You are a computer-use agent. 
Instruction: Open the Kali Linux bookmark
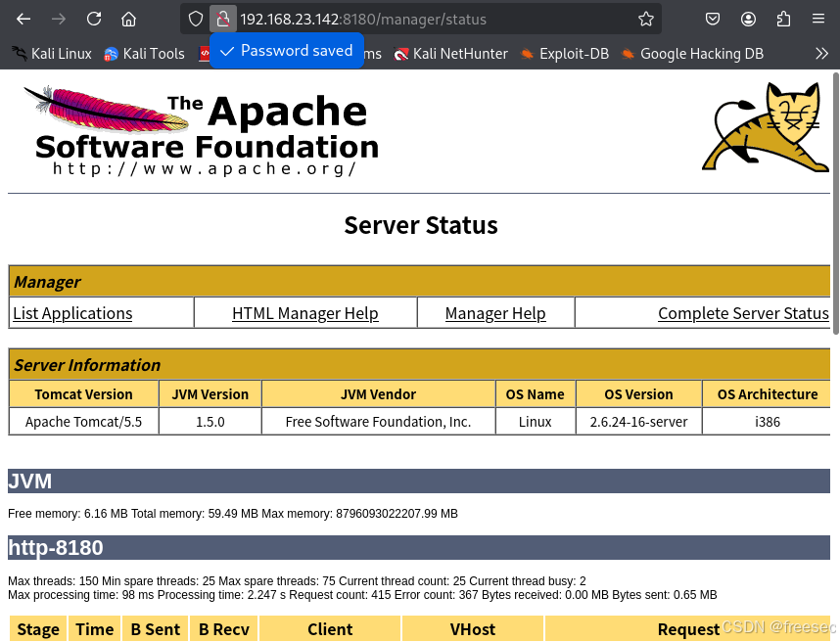tap(52, 54)
